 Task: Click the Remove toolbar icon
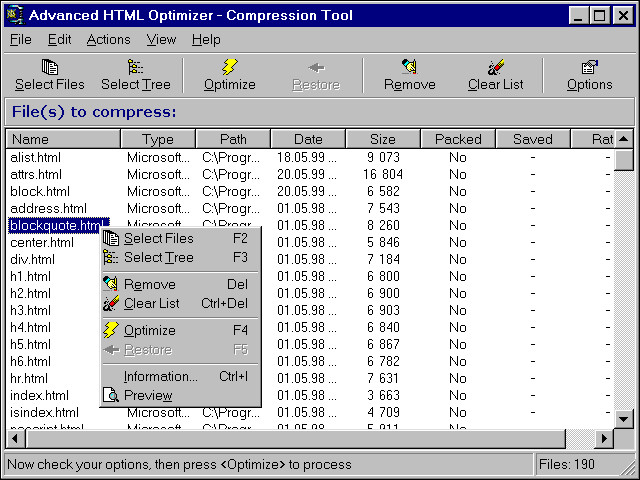tap(409, 67)
